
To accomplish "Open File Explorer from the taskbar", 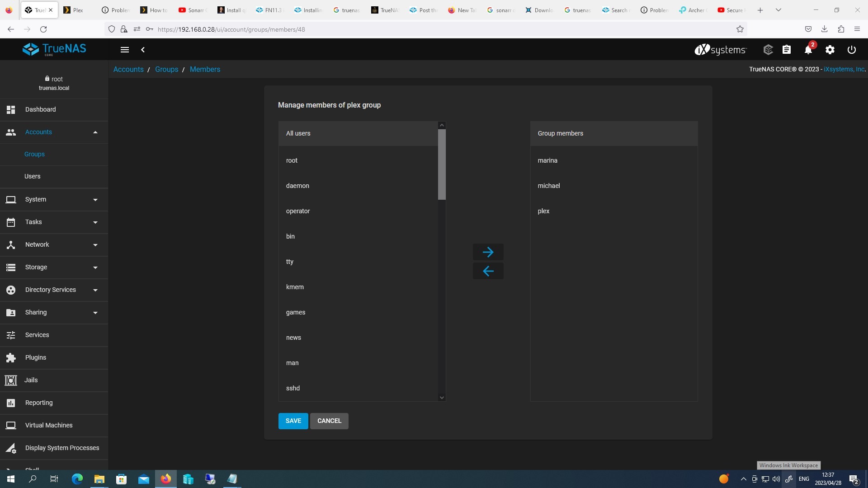I will coord(99,479).
